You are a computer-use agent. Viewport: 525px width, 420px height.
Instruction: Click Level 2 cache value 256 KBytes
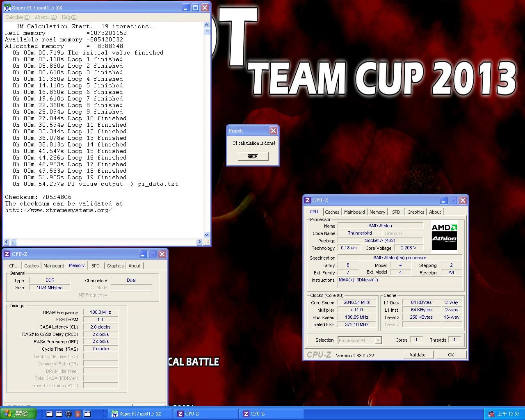tap(421, 317)
